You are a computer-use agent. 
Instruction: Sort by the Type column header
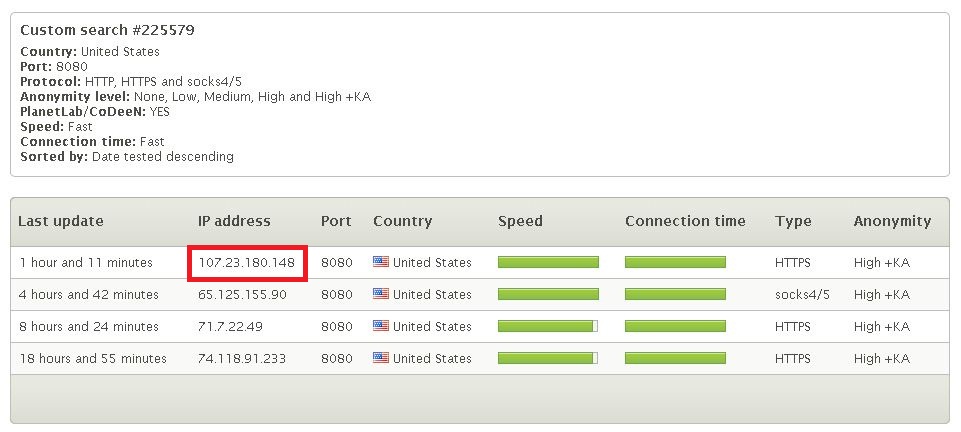(x=793, y=221)
